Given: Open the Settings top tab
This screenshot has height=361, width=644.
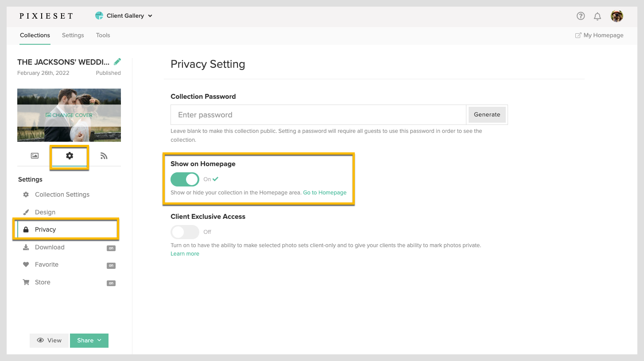Looking at the screenshot, I should [73, 35].
